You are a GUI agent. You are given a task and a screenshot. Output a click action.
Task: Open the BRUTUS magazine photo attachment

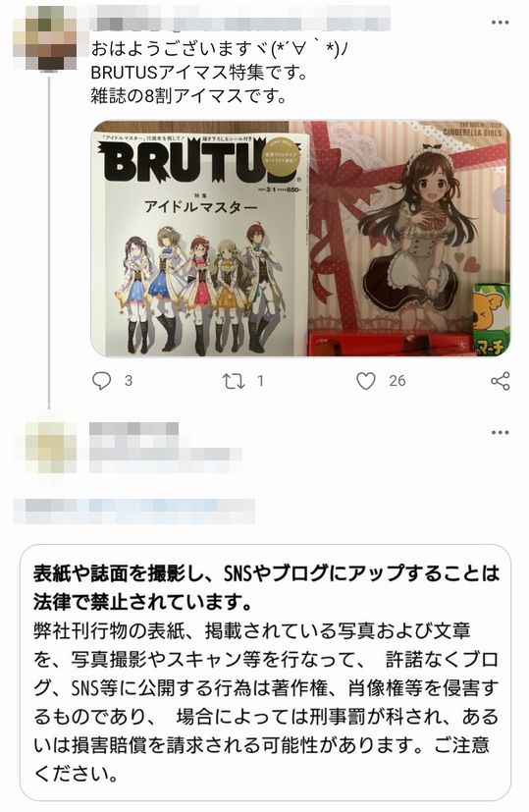click(x=300, y=239)
